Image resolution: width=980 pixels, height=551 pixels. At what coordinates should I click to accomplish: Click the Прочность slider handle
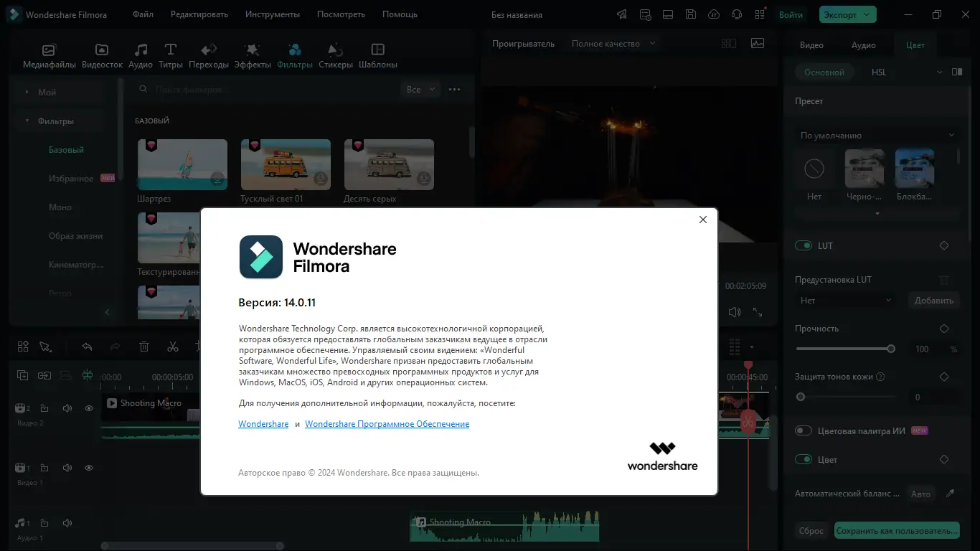[891, 349]
